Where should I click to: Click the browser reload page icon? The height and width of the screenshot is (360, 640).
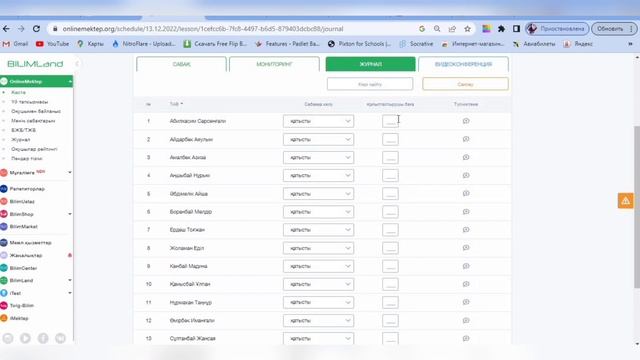pos(36,29)
